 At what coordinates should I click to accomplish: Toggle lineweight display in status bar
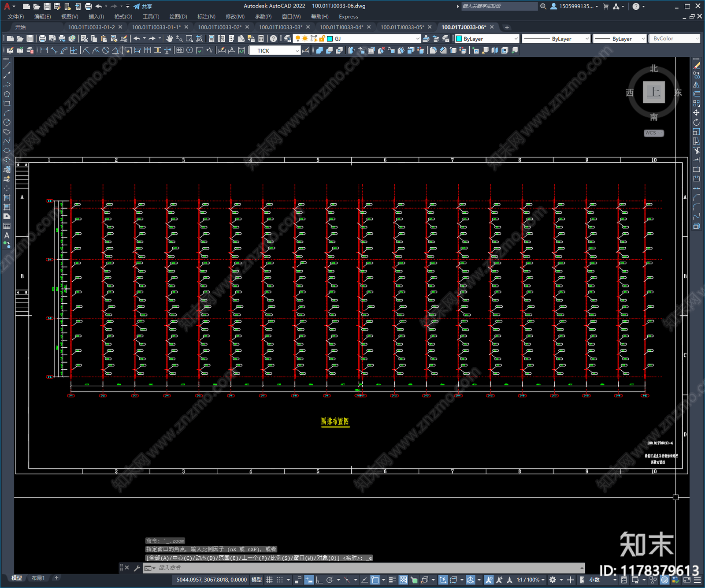392,580
